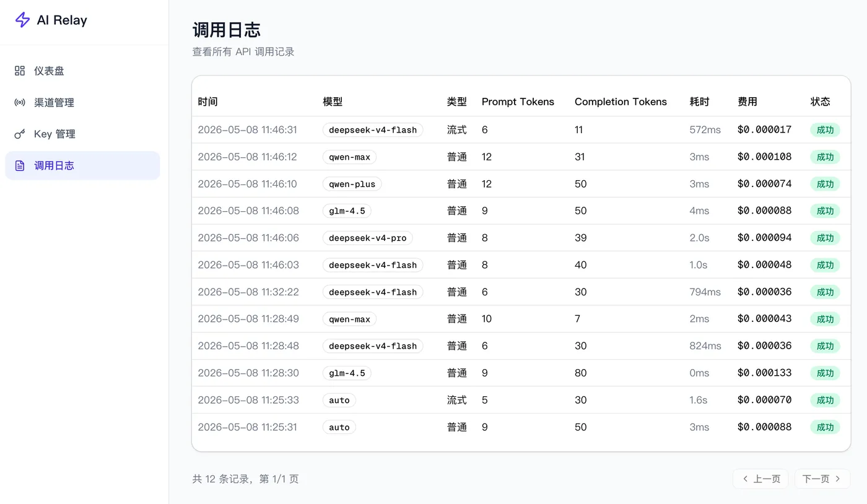The height and width of the screenshot is (504, 867).
Task: Click the AI Relay lightning logo icon
Action: [22, 20]
